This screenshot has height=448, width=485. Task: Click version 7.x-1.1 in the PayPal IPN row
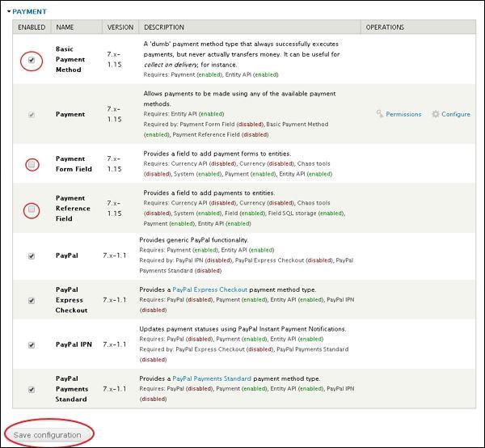click(115, 344)
